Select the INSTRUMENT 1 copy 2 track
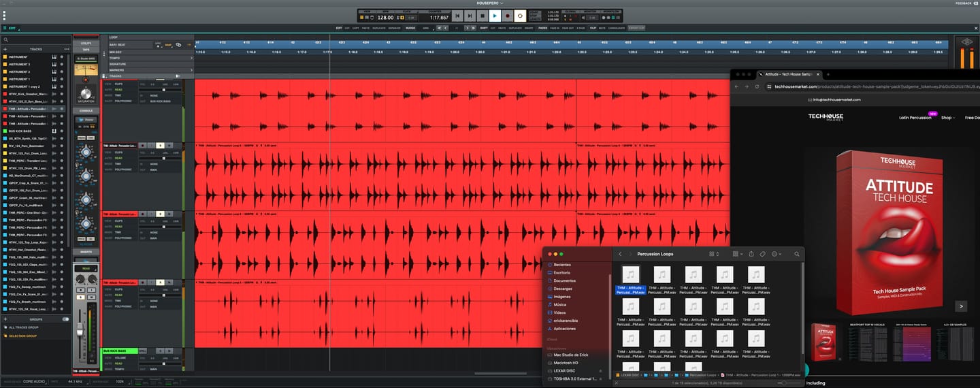 [34, 86]
